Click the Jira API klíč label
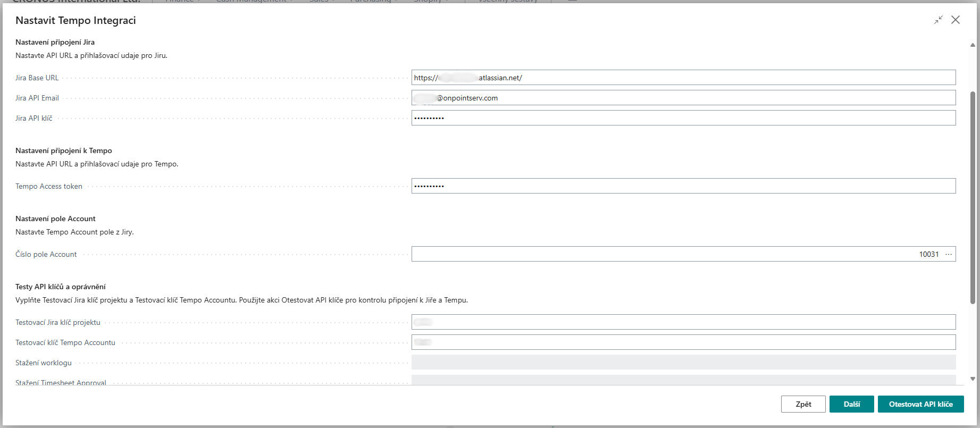Viewport: 980px width, 428px height. tap(33, 118)
